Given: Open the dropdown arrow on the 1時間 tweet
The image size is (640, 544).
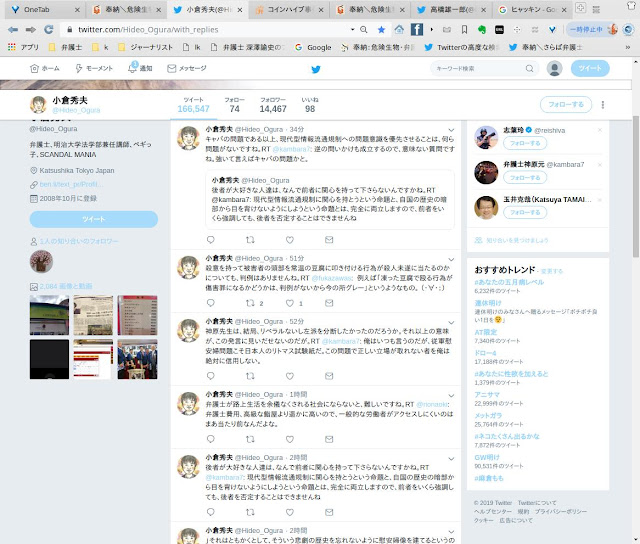Looking at the screenshot, I should [451, 395].
